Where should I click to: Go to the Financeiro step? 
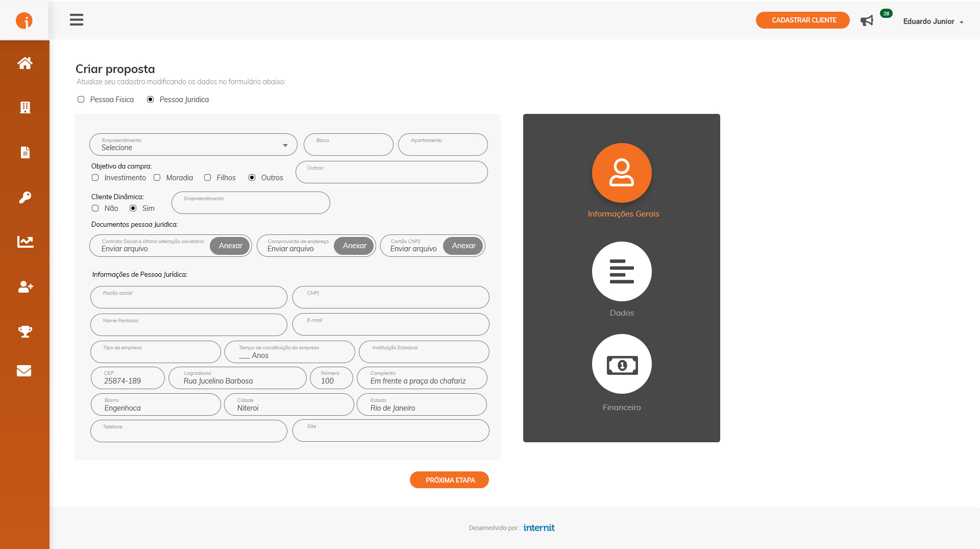621,364
